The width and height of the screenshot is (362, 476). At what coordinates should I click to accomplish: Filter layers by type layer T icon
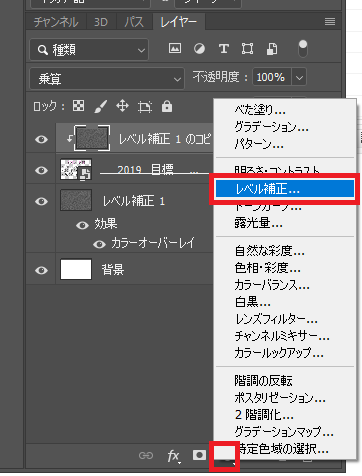coord(224,49)
